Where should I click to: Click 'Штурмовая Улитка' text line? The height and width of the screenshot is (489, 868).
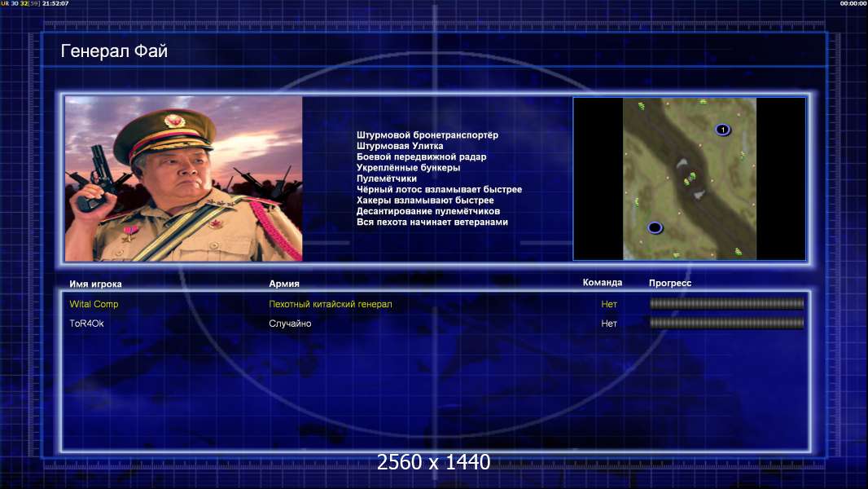tap(400, 146)
